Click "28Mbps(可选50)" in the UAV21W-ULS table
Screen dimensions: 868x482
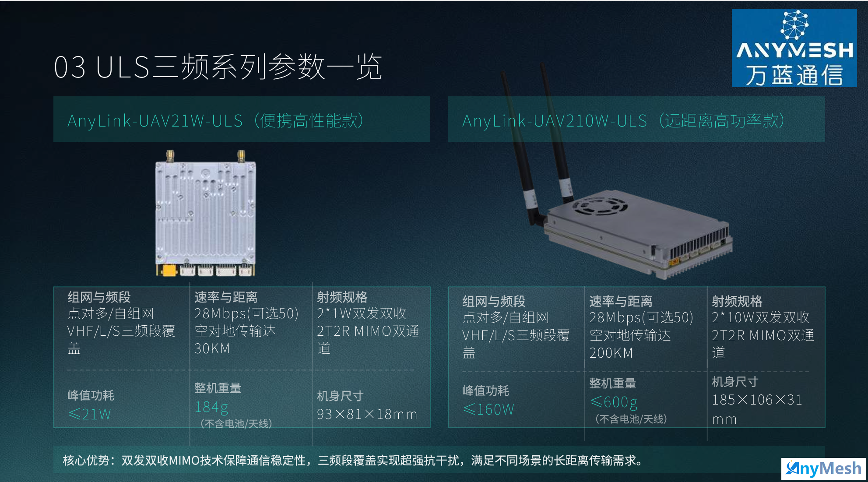[x=246, y=313]
